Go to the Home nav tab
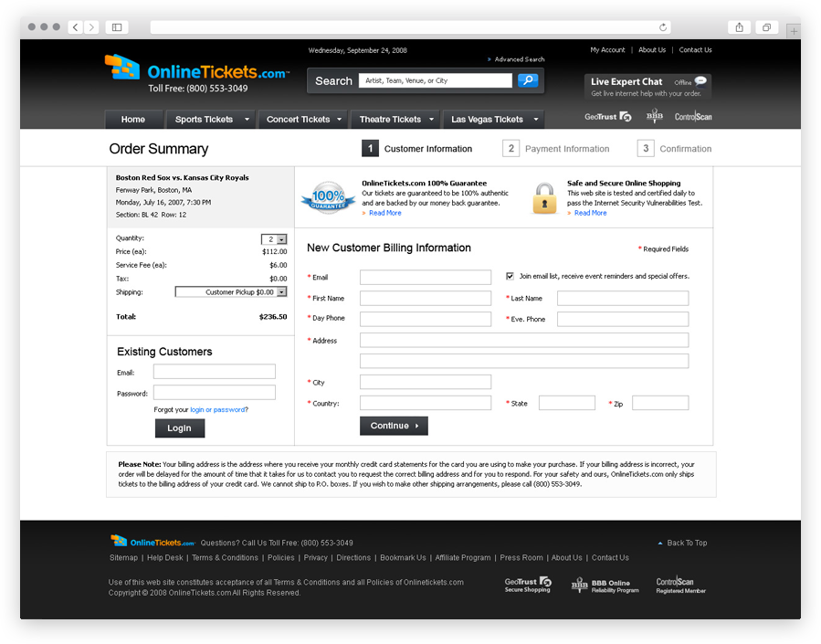Viewport: 821px width, 644px height. coord(133,120)
